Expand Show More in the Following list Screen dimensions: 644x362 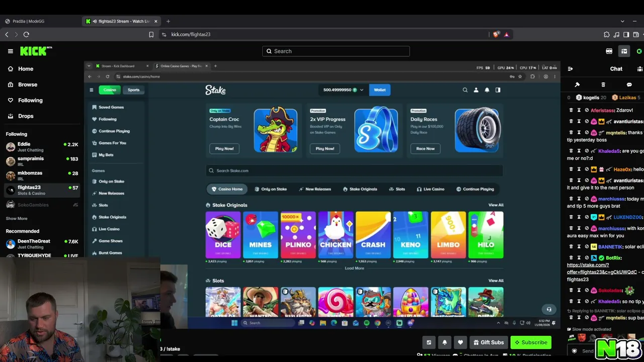[17, 219]
